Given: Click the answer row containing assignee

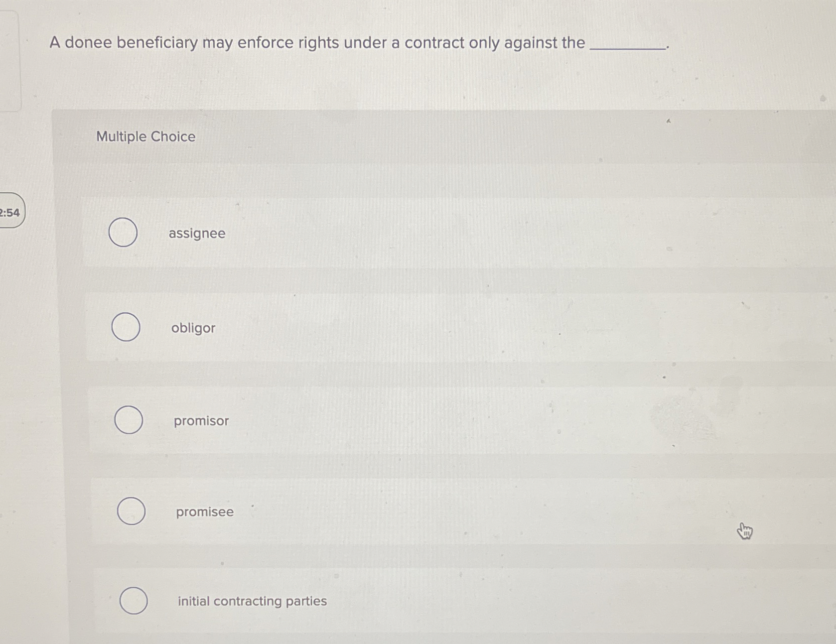Looking at the screenshot, I should (x=349, y=233).
